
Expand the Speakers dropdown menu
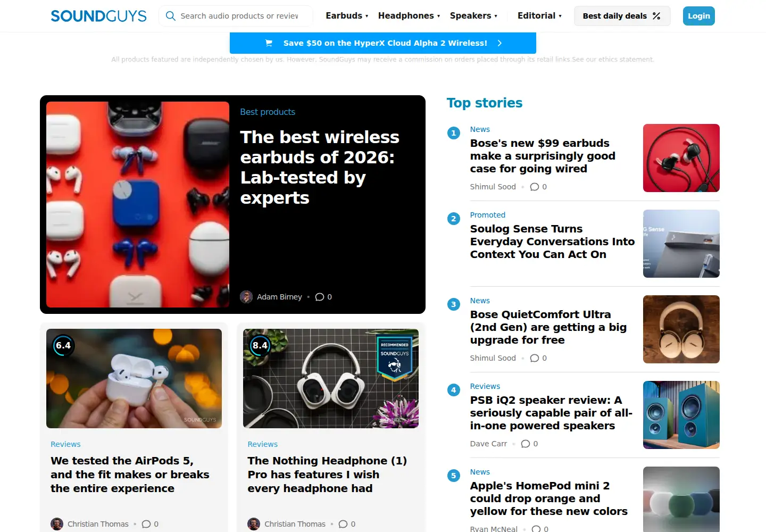(473, 16)
